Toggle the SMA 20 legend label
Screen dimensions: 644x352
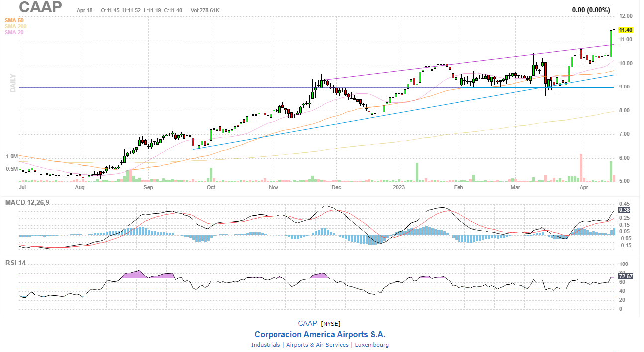click(x=14, y=32)
